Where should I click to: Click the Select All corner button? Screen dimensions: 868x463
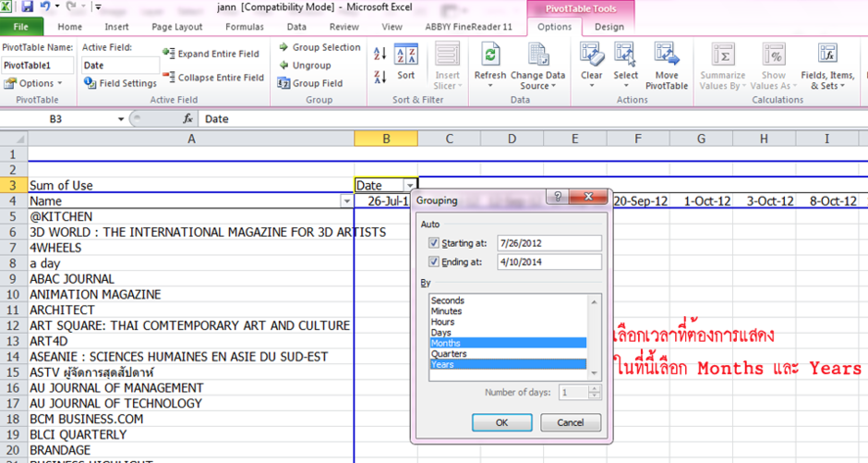coord(13,139)
